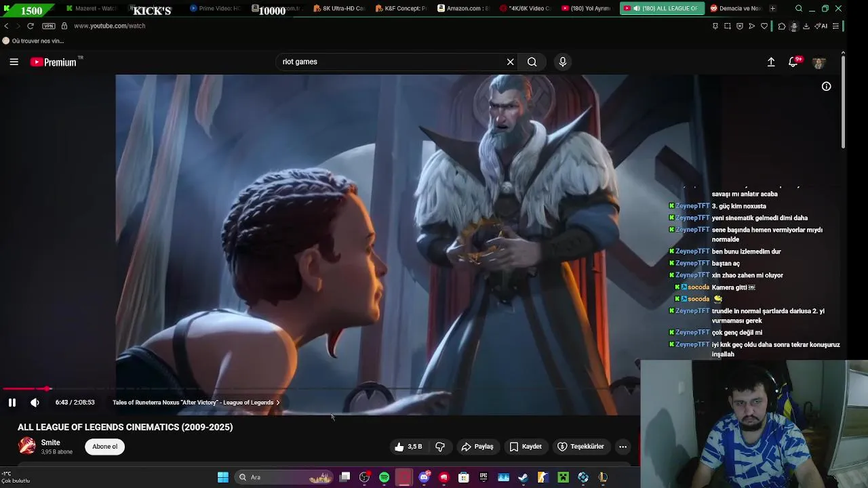Click the taskbar 'Ara' search box
This screenshot has width=868, height=488.
(x=285, y=477)
